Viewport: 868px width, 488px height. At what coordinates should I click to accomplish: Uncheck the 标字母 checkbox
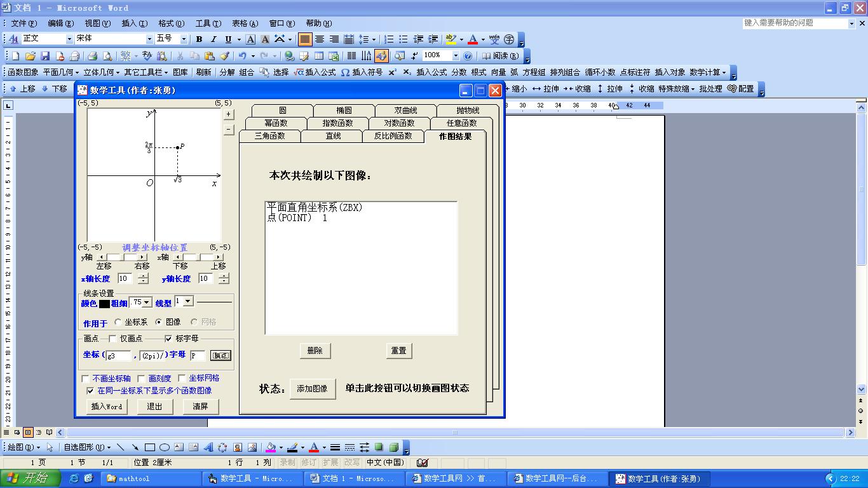click(168, 339)
